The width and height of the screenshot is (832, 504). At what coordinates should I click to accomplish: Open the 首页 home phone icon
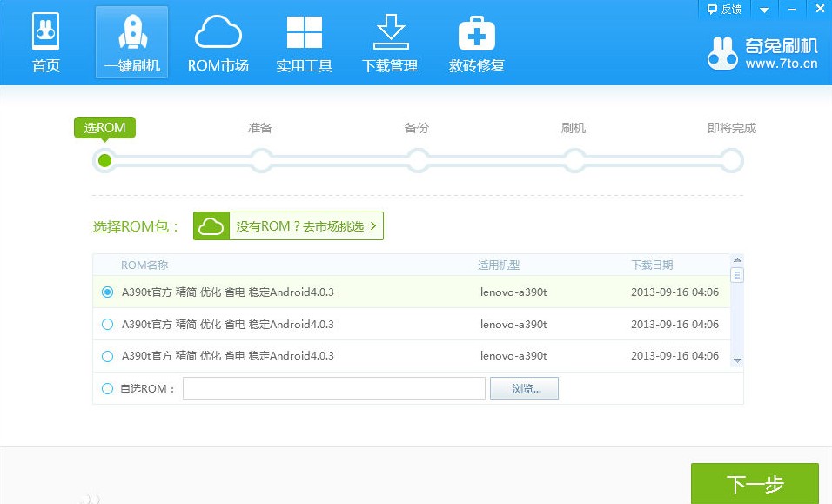[45, 33]
